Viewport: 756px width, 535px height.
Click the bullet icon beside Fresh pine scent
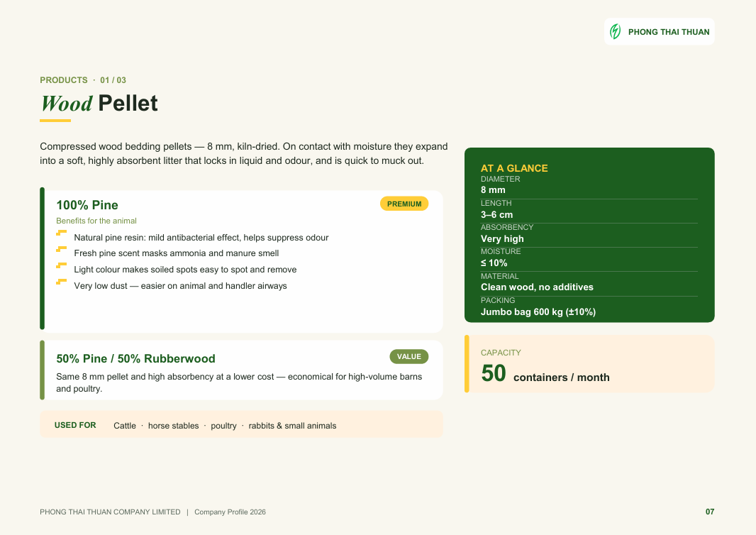[x=61, y=249]
